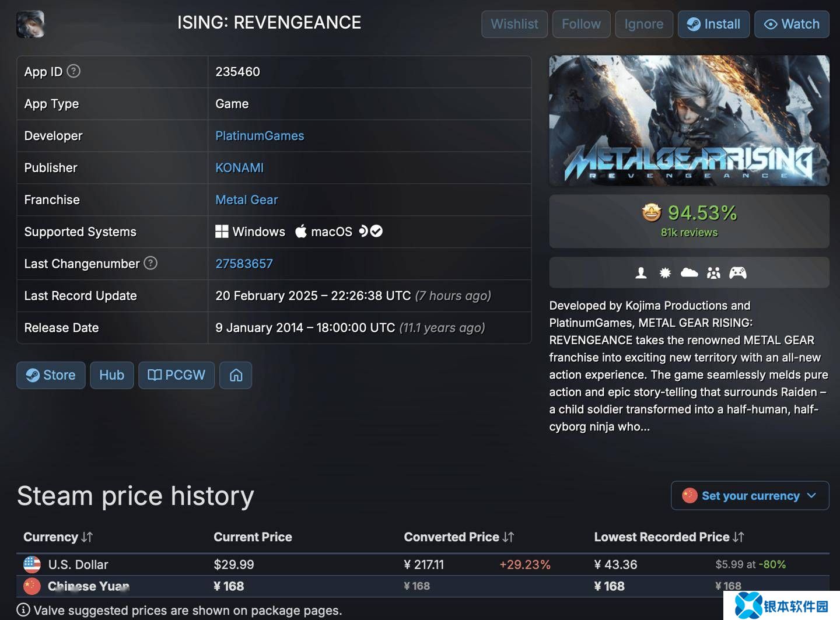Click the Last Changenumber question mark icon
840x620 pixels.
[x=150, y=263]
